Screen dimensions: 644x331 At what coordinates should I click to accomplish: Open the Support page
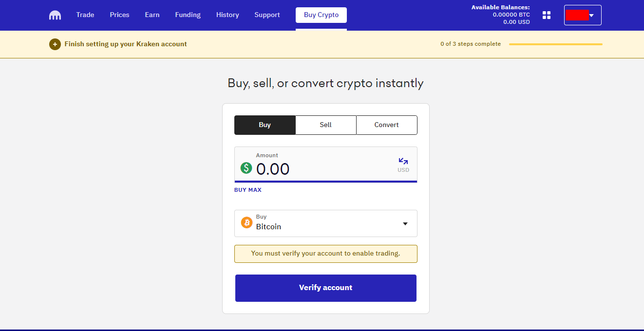pyautogui.click(x=267, y=15)
